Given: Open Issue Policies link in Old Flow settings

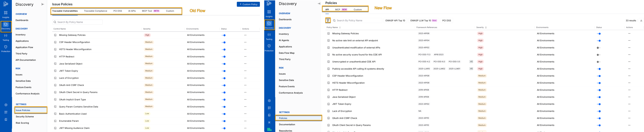Looking at the screenshot, I should pyautogui.click(x=31, y=110).
